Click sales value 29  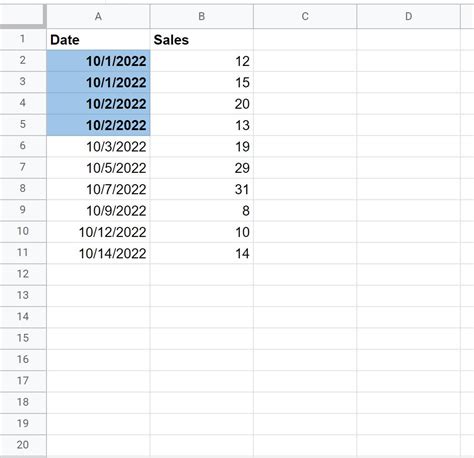(x=202, y=168)
